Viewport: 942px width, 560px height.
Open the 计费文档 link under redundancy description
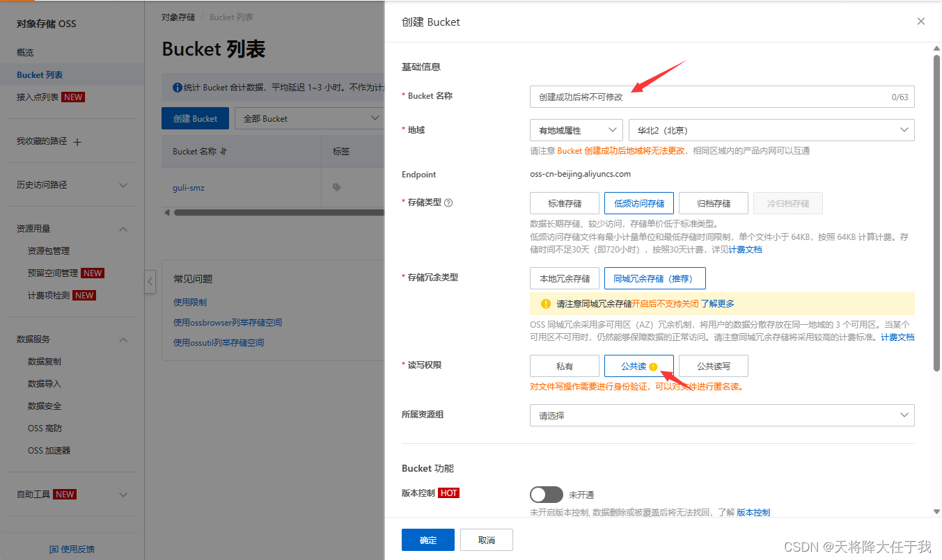coord(897,337)
